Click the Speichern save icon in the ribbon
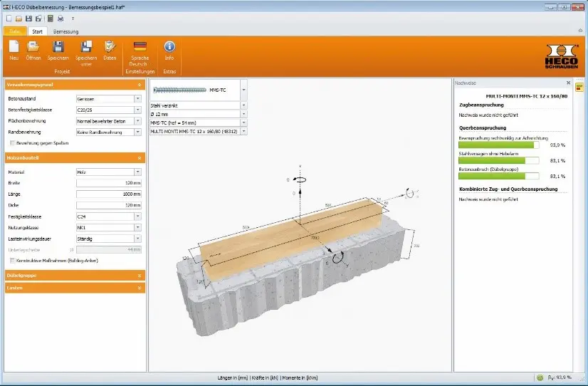This screenshot has height=386, width=588. 58,46
